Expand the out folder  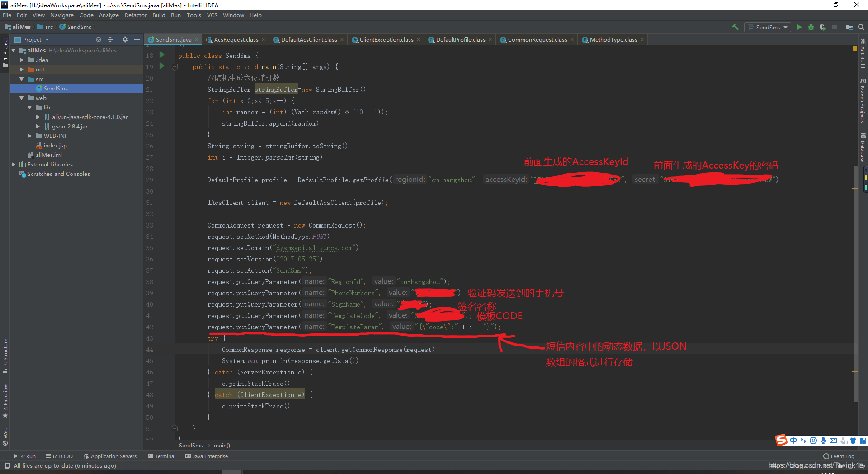click(21, 69)
